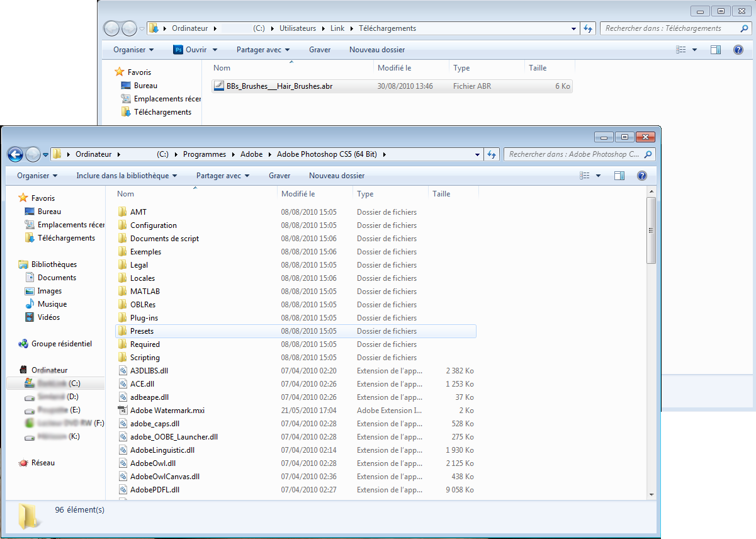Select Adobe Watermark.mxi file
Screen dimensions: 756x539
[x=167, y=411]
